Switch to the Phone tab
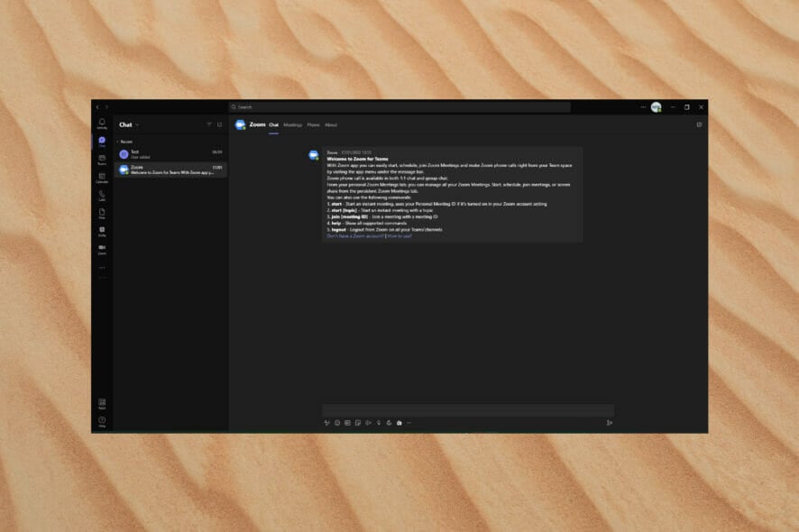Viewport: 799px width, 532px height. [314, 124]
